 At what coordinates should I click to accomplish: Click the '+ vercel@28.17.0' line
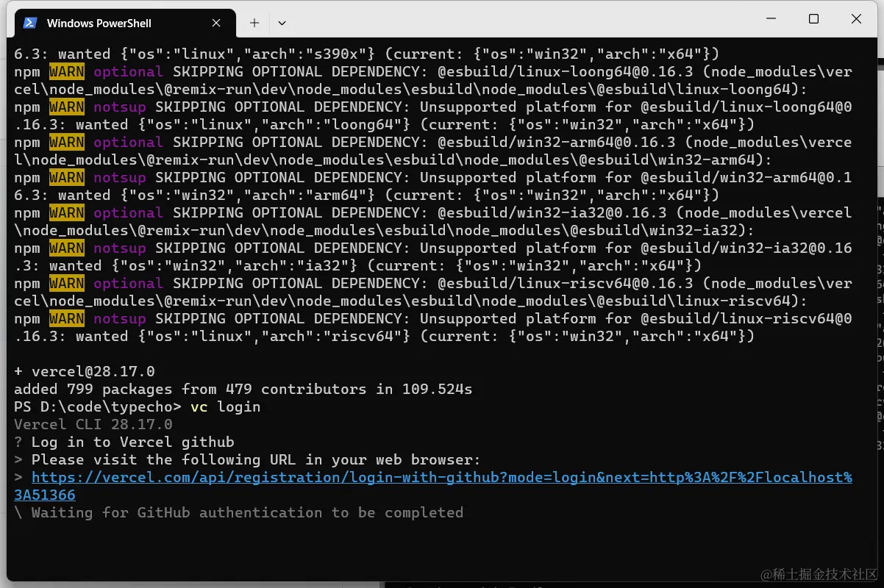click(x=85, y=372)
